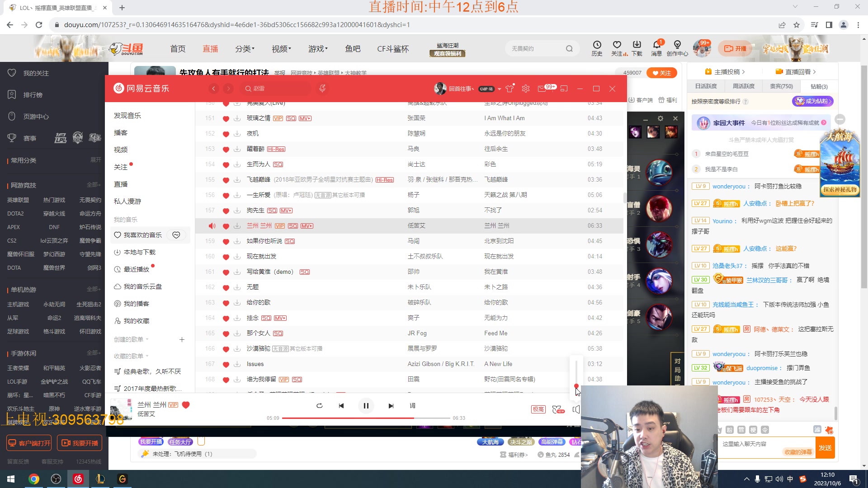The width and height of the screenshot is (868, 488).
Task: Click the theme skin T-shirt icon
Action: point(509,89)
